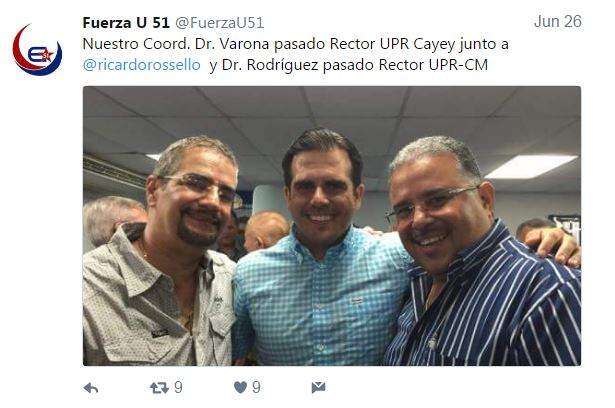
Task: Click the reply arrow icon
Action: [x=91, y=388]
